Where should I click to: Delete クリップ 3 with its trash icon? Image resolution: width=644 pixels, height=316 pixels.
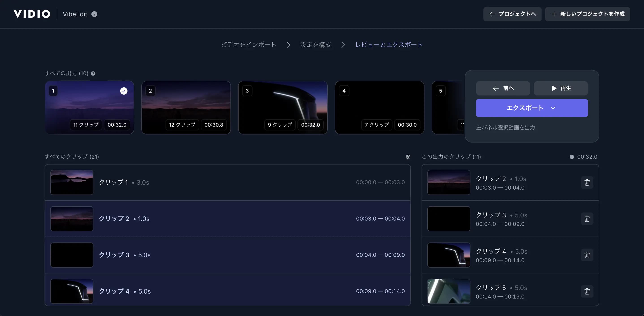click(x=587, y=219)
